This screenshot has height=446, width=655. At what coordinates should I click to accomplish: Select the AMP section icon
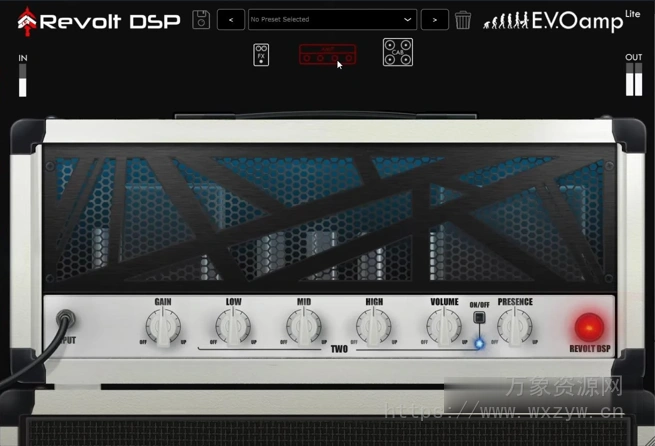point(328,54)
